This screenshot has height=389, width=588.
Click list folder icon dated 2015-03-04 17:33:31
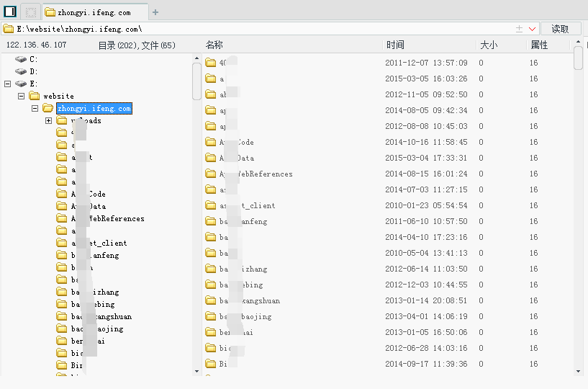[211, 157]
